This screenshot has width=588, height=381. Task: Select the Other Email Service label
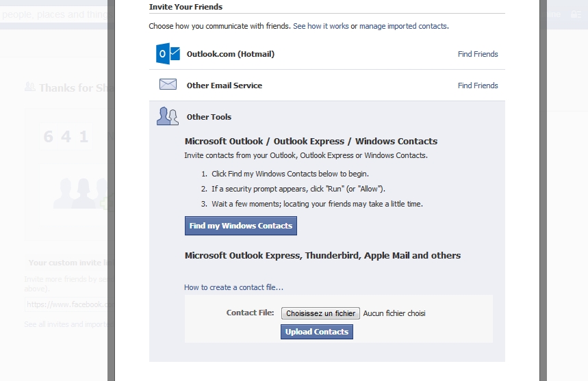coord(225,86)
